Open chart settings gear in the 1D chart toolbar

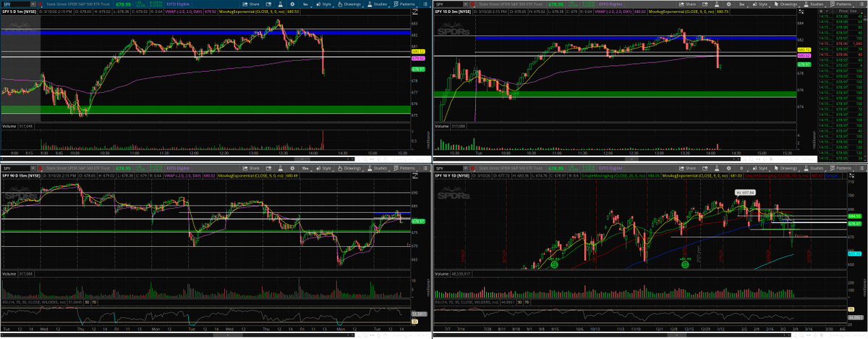pyautogui.click(x=729, y=169)
